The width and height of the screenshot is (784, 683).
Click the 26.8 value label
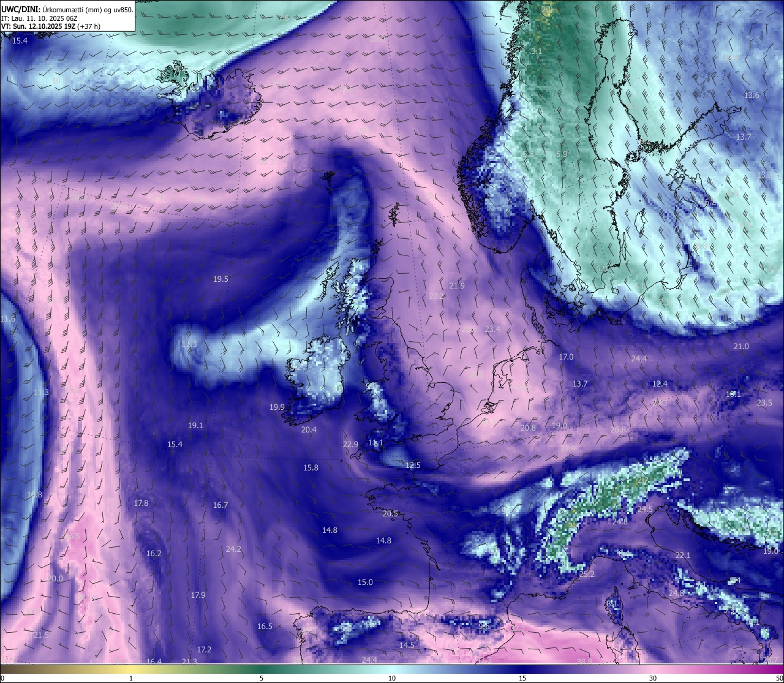click(x=619, y=429)
